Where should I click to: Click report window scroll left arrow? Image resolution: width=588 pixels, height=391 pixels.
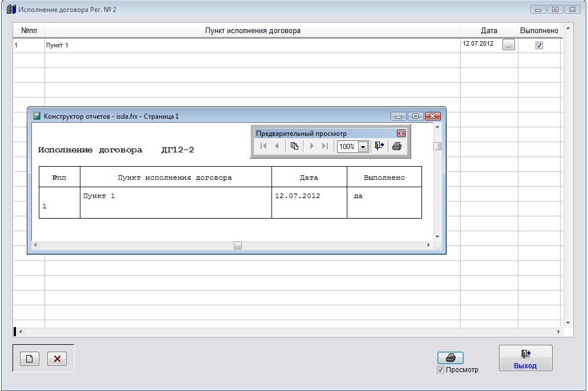(35, 245)
